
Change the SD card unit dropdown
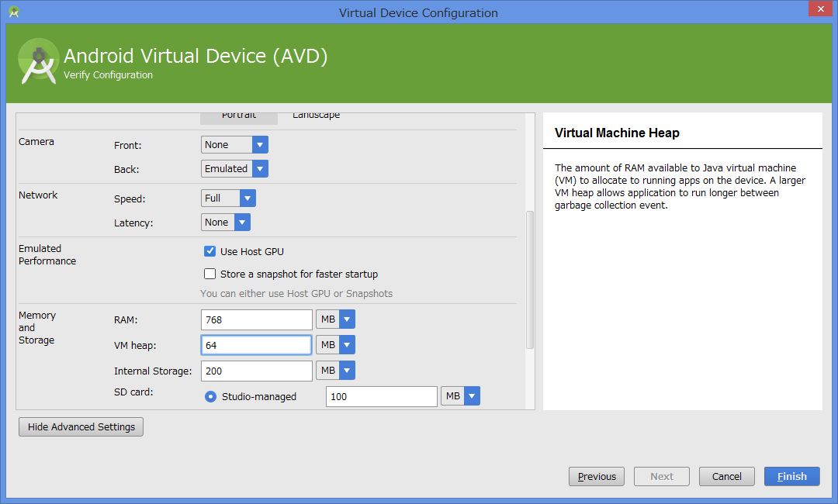[461, 396]
